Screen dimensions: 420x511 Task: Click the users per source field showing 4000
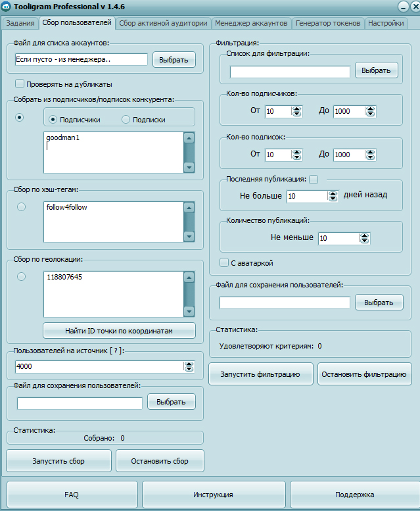pyautogui.click(x=99, y=366)
